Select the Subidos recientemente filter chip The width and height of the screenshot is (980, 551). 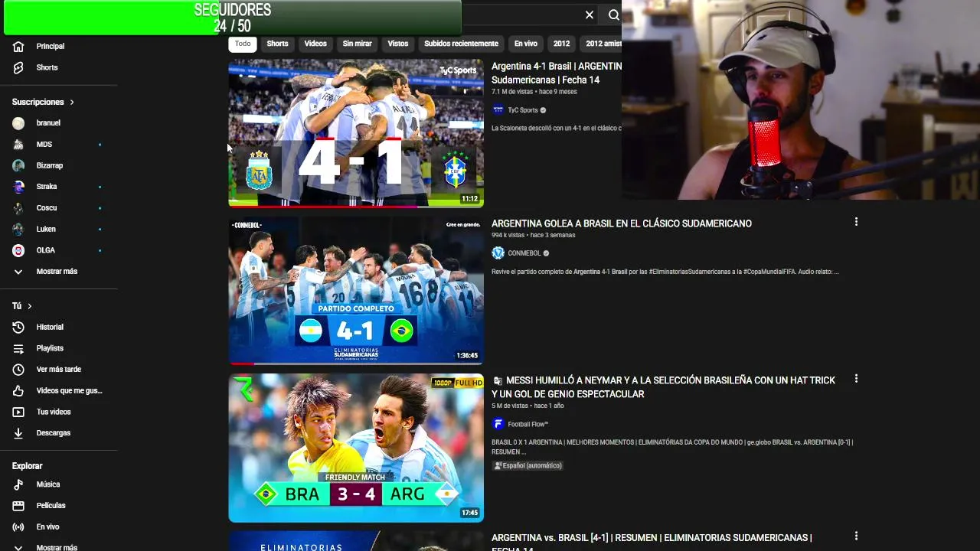coord(462,44)
